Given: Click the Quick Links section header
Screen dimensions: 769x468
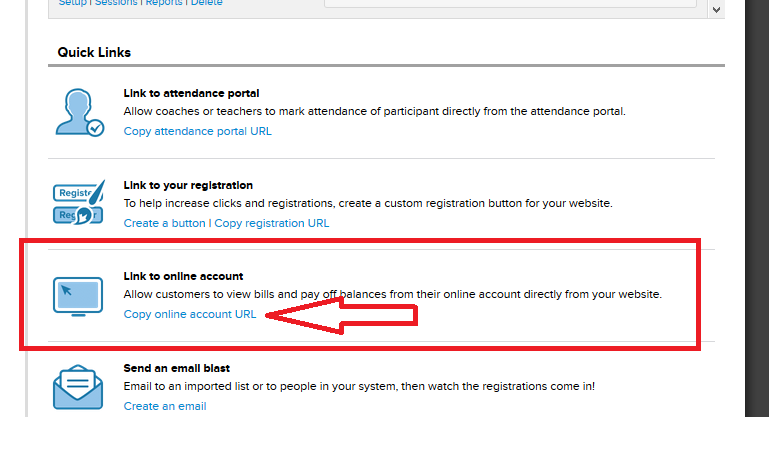Looking at the screenshot, I should tap(94, 52).
